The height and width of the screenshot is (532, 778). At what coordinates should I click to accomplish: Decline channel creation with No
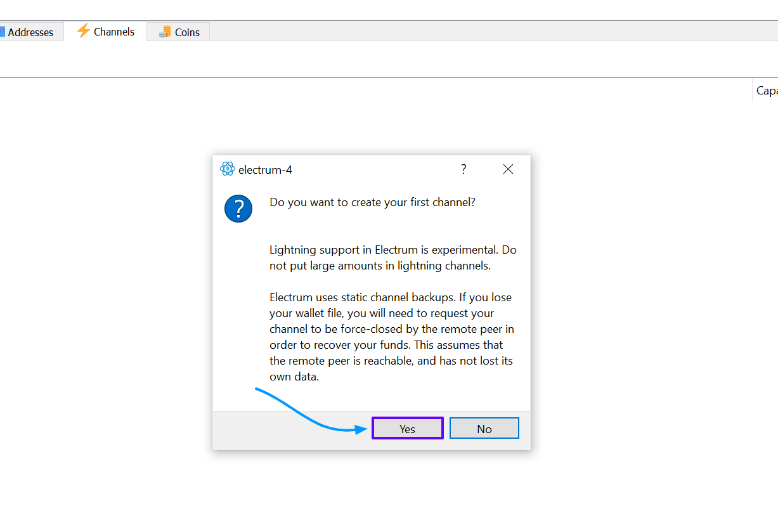484,428
